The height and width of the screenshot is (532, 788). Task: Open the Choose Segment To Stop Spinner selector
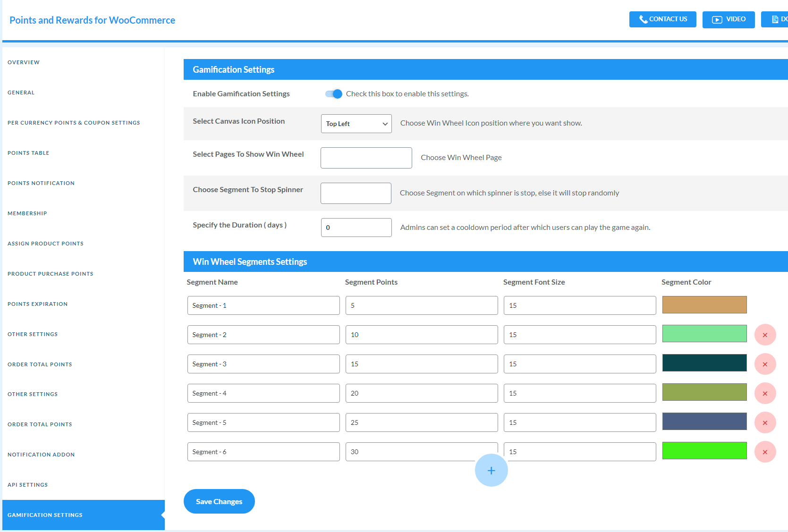point(356,193)
